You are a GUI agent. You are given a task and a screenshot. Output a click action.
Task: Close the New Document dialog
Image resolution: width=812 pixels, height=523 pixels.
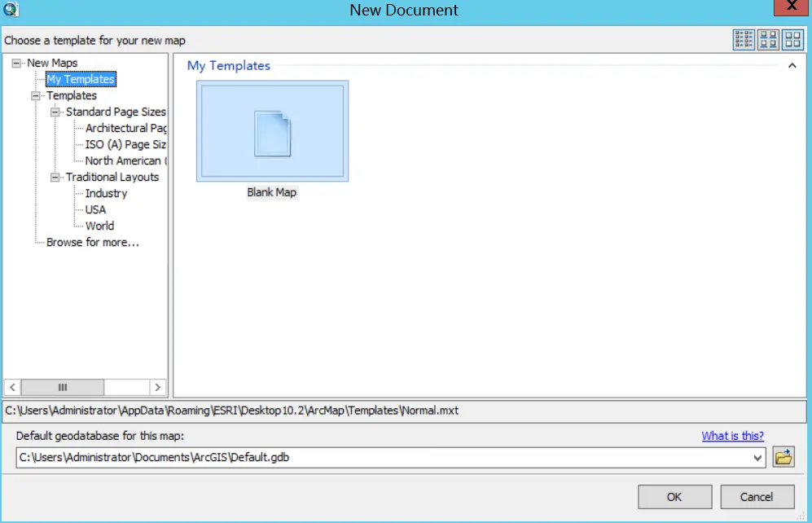pyautogui.click(x=791, y=7)
